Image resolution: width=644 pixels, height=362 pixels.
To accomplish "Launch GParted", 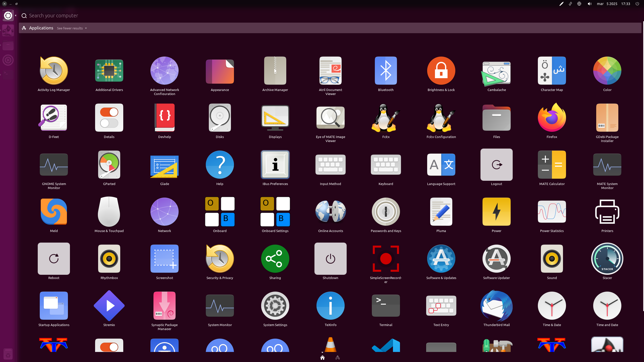I will [109, 165].
